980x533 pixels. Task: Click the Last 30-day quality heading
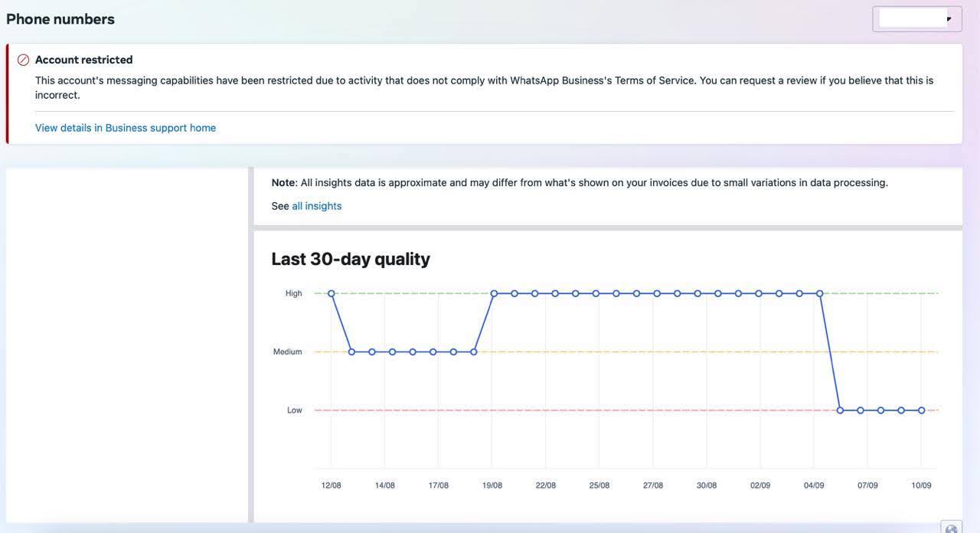351,259
